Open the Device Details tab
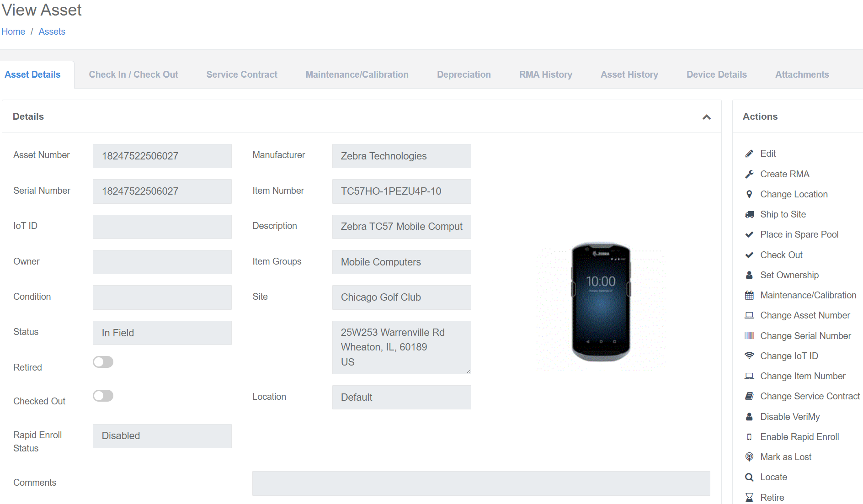This screenshot has width=863, height=504. 717,74
